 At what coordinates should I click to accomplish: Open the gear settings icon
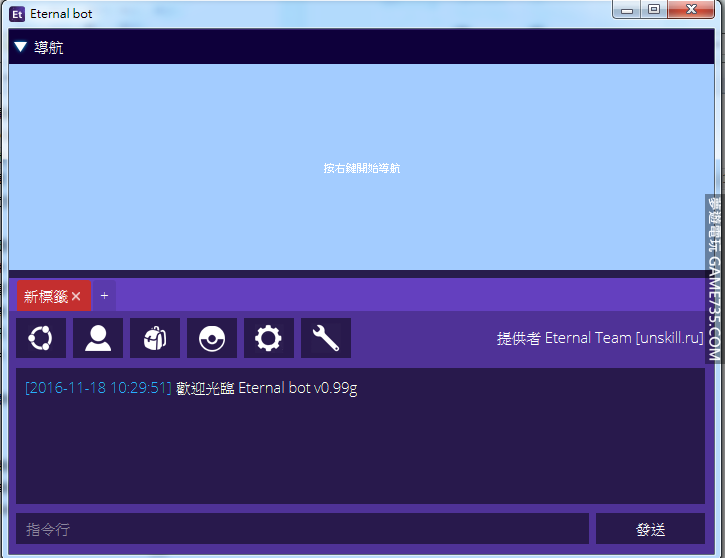pos(269,338)
